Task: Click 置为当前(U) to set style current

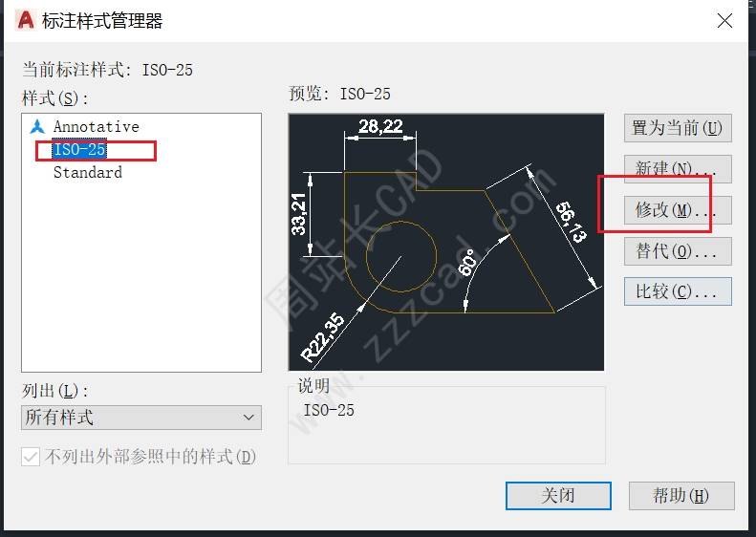Action: [x=678, y=128]
